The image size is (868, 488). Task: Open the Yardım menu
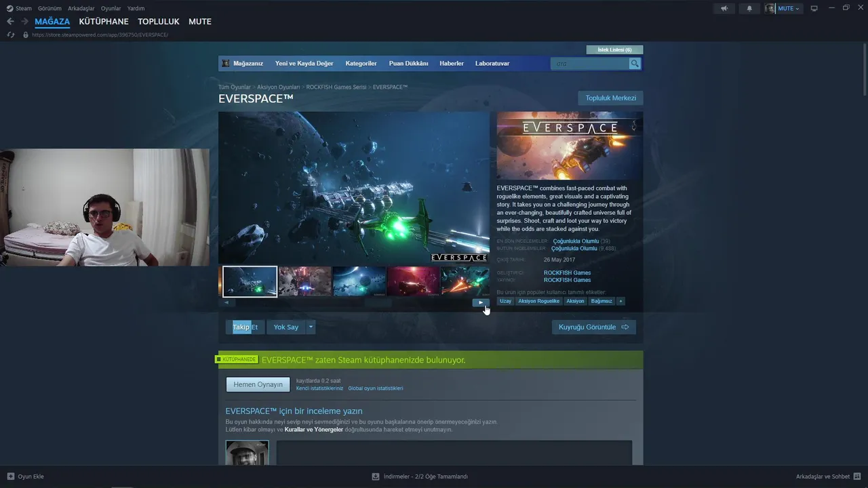tap(136, 8)
